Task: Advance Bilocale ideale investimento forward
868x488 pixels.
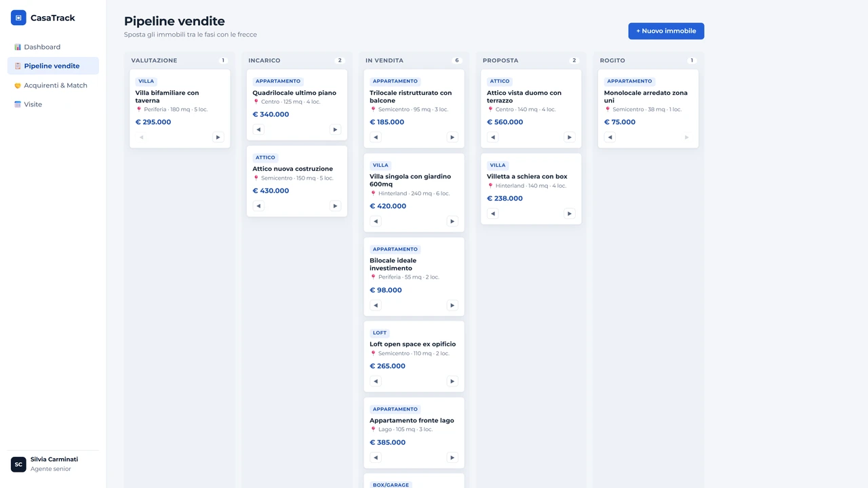Action: pyautogui.click(x=452, y=305)
